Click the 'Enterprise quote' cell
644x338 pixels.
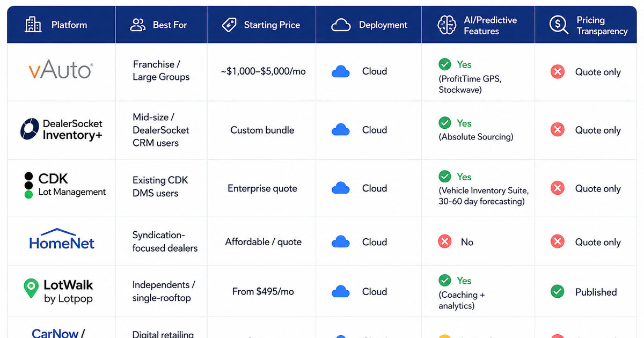point(262,188)
